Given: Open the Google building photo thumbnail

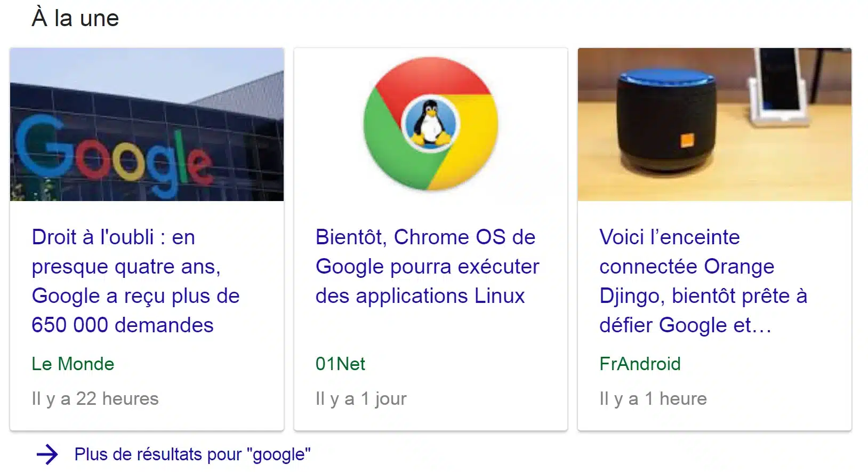Looking at the screenshot, I should coord(147,124).
